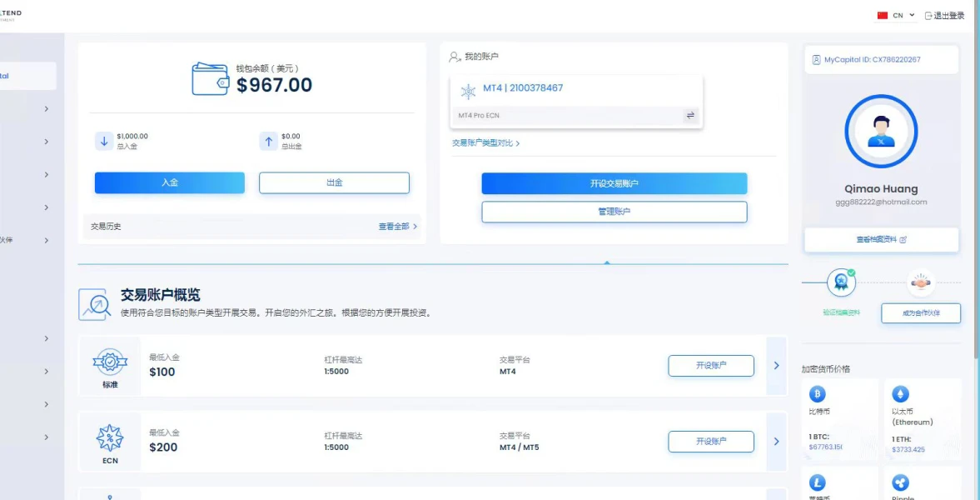Click the MT4 Pro ECN label

[479, 116]
